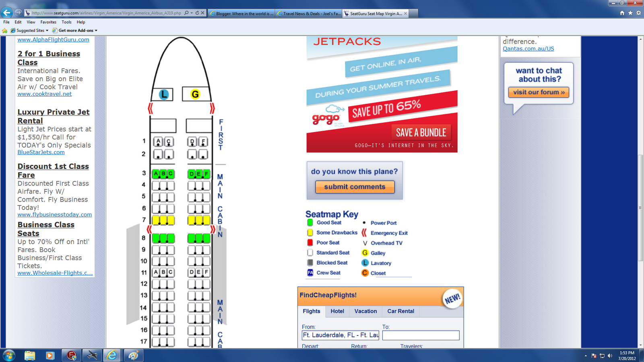Open the browser Home icon
The width and height of the screenshot is (644, 362).
[622, 13]
